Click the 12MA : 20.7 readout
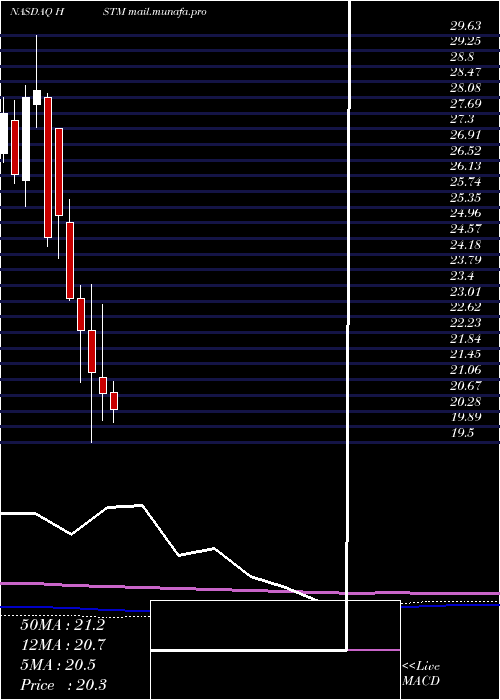 63,645
